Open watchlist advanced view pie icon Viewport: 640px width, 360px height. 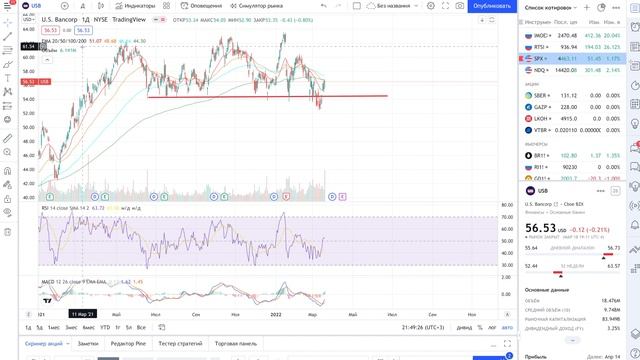coord(601,7)
